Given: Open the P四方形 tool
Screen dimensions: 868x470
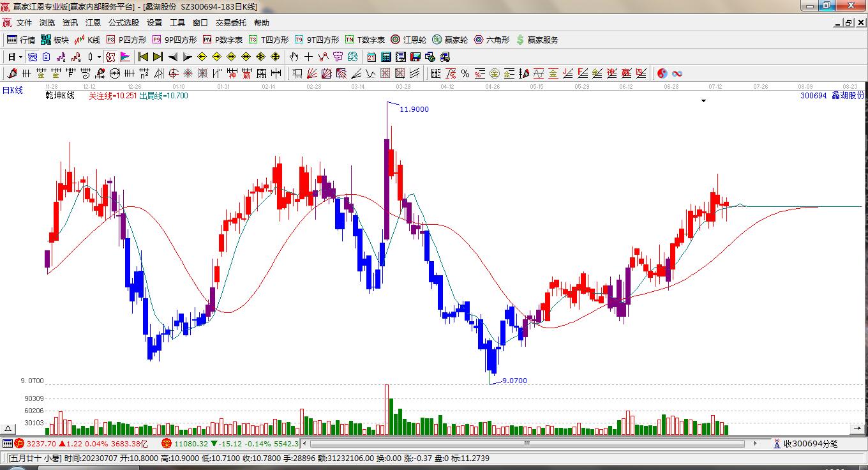Looking at the screenshot, I should click(126, 40).
